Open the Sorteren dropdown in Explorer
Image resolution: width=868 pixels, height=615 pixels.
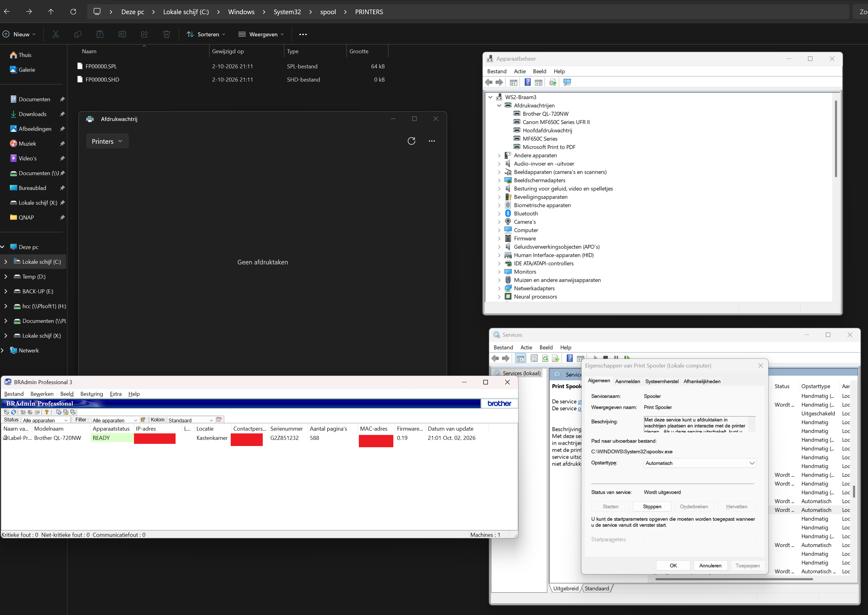point(206,34)
